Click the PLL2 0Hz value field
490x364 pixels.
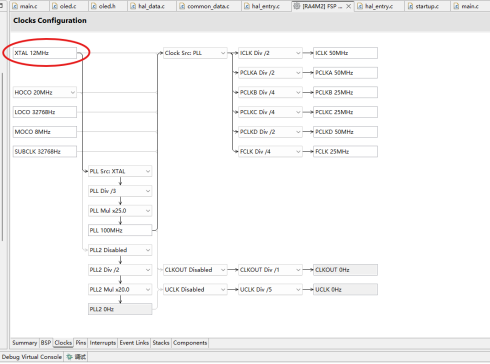click(x=120, y=309)
